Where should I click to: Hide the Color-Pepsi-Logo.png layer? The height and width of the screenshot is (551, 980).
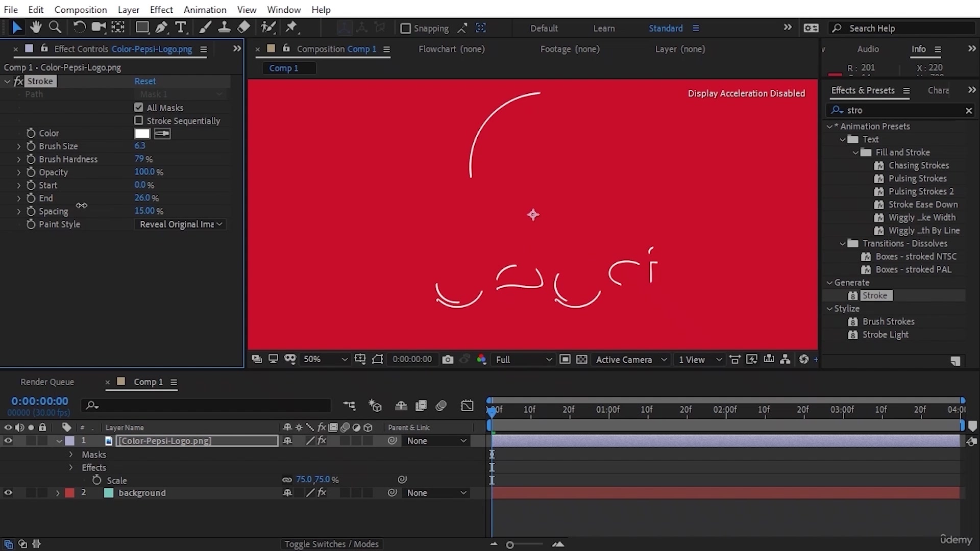pyautogui.click(x=8, y=441)
